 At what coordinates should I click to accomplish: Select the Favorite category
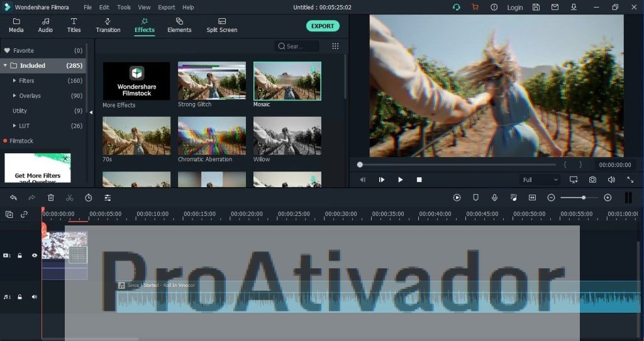click(x=43, y=50)
